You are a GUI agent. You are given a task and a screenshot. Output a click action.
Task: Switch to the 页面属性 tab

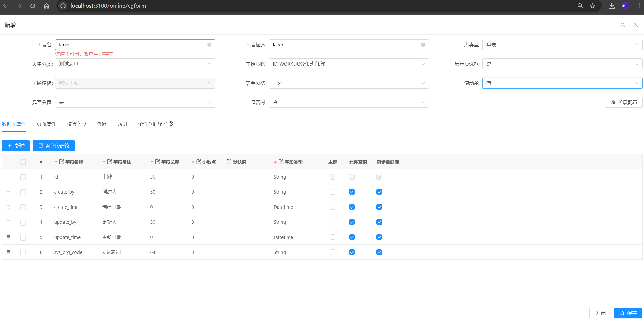pos(46,124)
